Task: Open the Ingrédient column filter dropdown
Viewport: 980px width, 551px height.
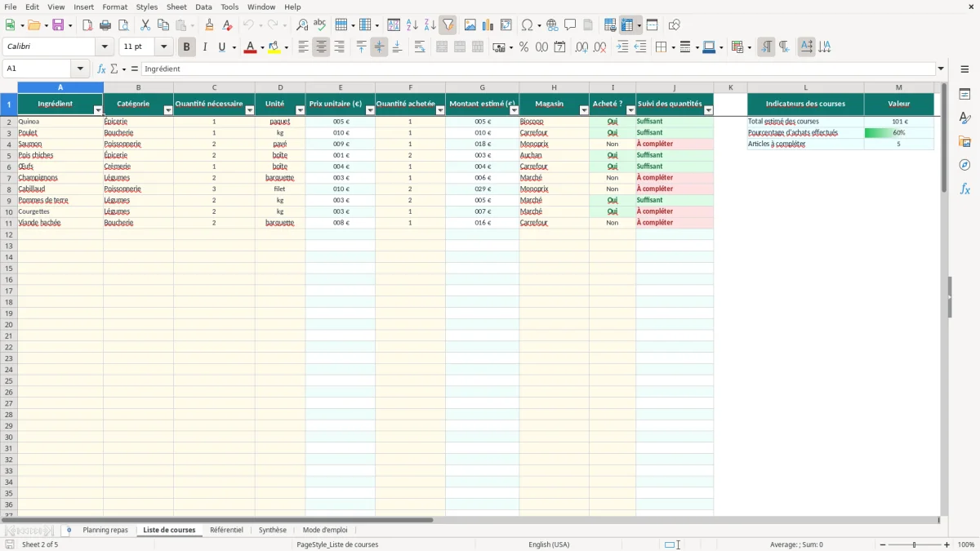Action: [x=98, y=110]
